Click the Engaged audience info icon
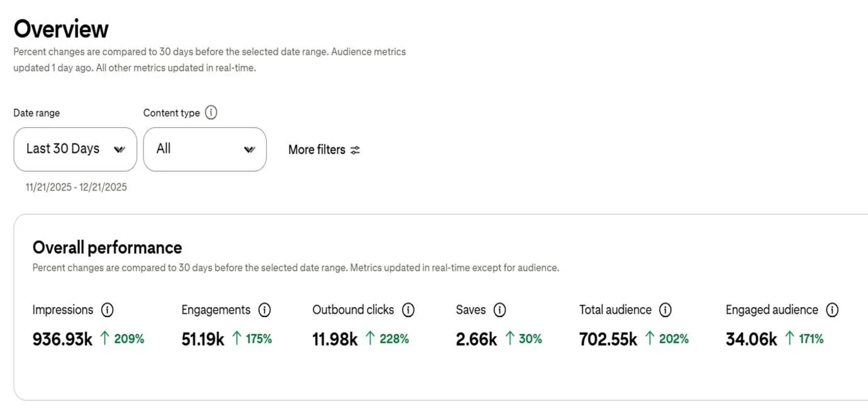The width and height of the screenshot is (868, 419). (832, 310)
